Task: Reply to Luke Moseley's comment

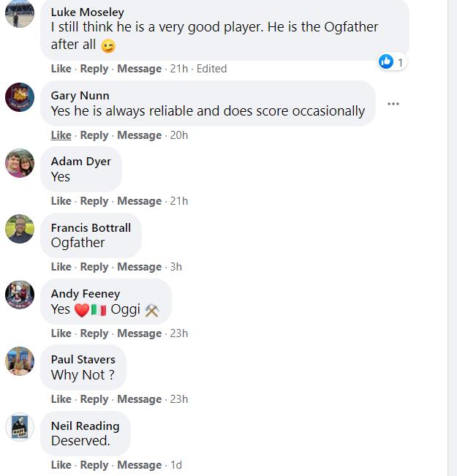Action: coord(94,69)
